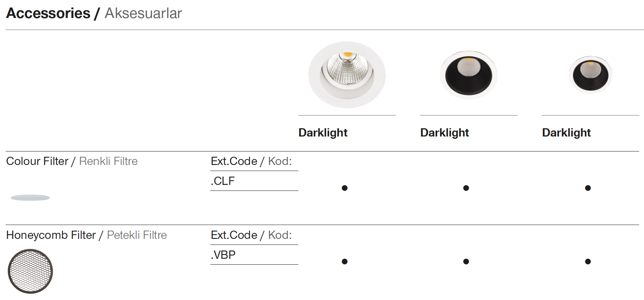The image size is (644, 300).
Task: Click Ext.Code / Kod label in Honeycomb row
Action: 251,235
